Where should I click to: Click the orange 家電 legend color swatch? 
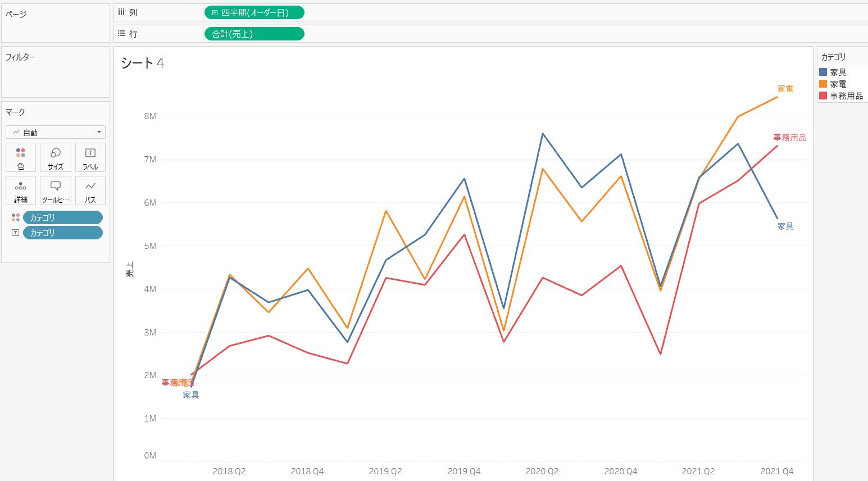click(x=823, y=84)
